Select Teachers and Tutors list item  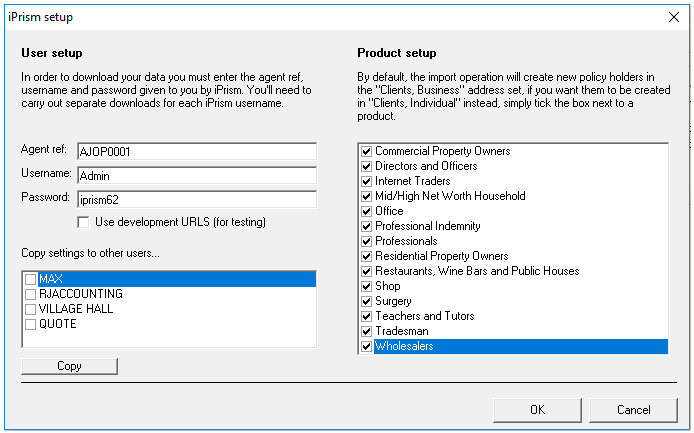pyautogui.click(x=424, y=316)
